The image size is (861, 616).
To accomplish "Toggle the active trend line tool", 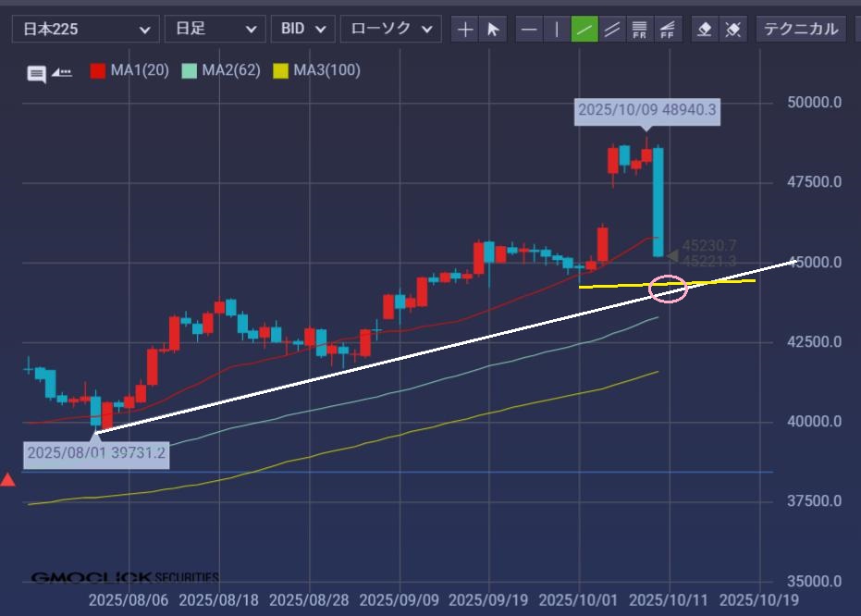I will coord(584,30).
